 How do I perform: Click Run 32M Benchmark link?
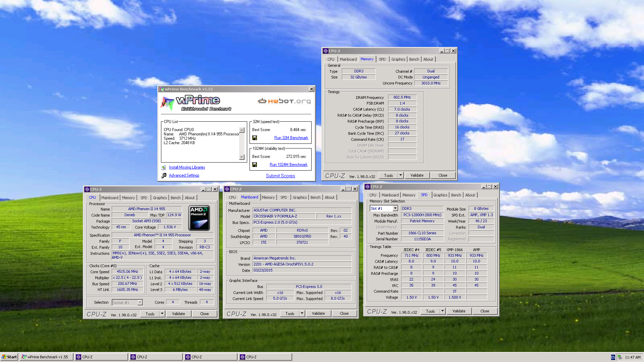click(291, 138)
